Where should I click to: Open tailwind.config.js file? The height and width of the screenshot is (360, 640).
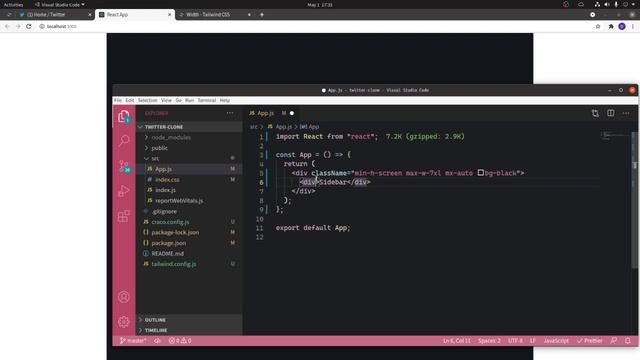(173, 264)
